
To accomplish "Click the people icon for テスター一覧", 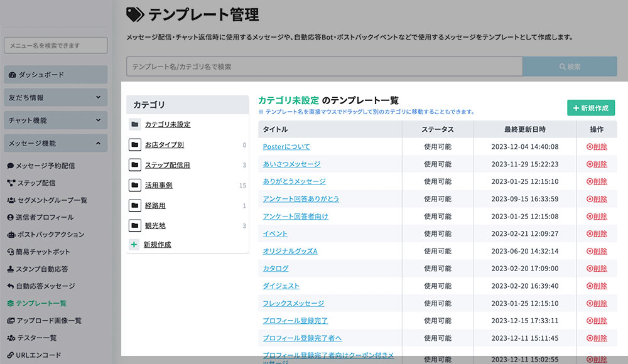I will 11,338.
